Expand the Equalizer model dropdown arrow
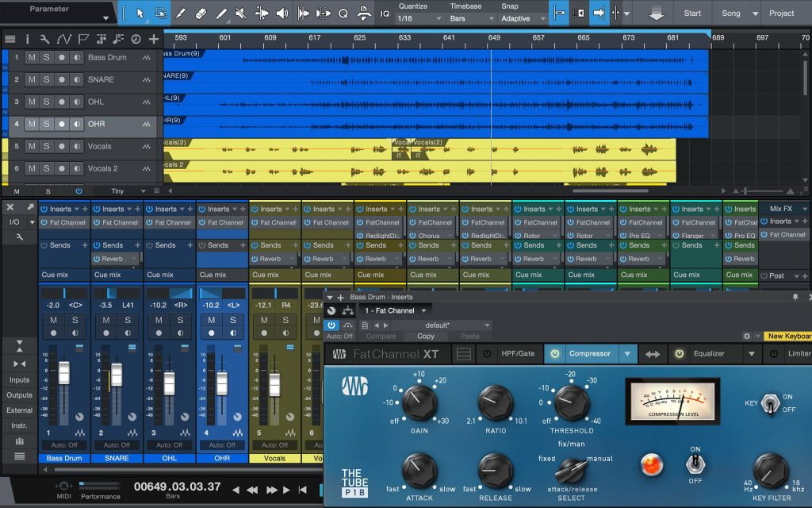 coord(752,354)
